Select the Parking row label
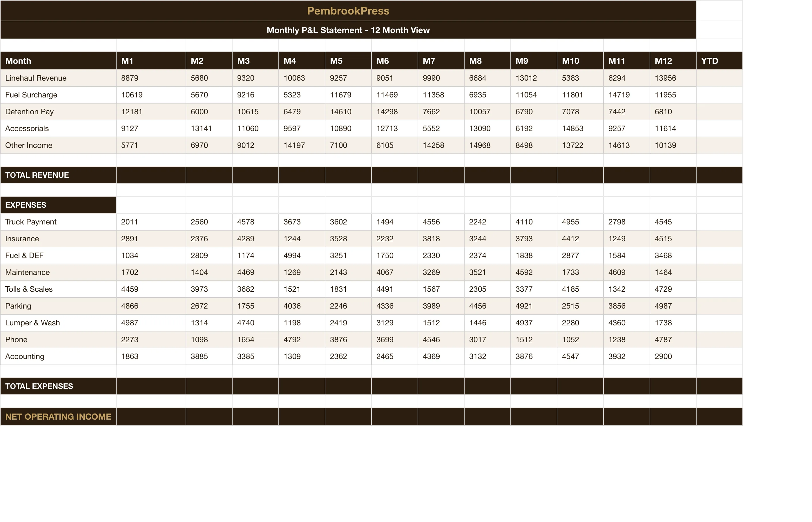 58,306
